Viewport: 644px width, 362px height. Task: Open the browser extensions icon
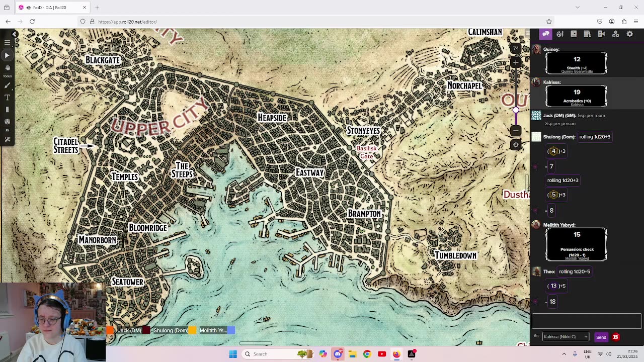tap(624, 22)
